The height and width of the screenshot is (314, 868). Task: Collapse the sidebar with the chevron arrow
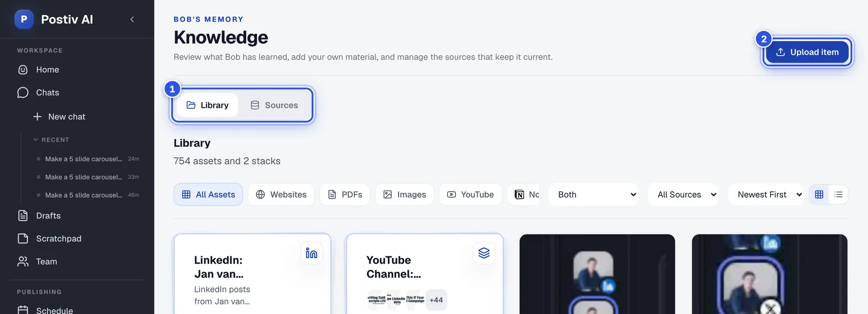[132, 20]
